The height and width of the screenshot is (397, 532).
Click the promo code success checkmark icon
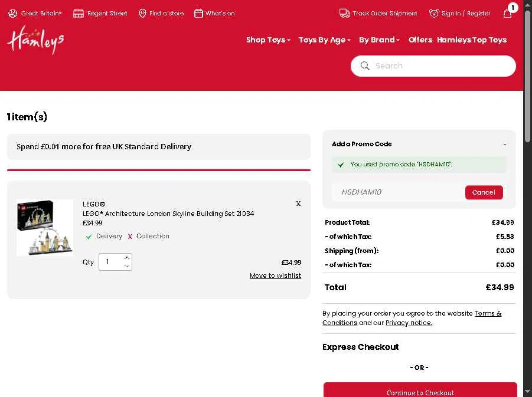click(341, 165)
